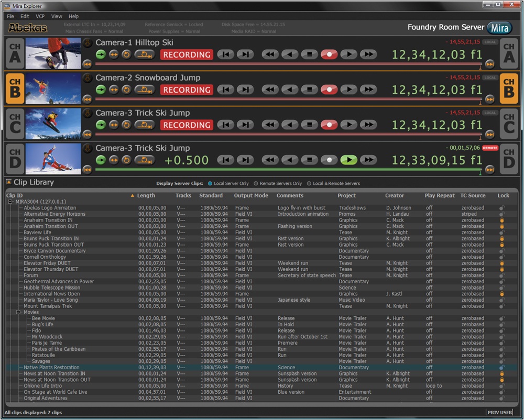Toggle the REMOTE badge on channel D
Image resolution: width=524 pixels, height=420 pixels.
(490, 148)
